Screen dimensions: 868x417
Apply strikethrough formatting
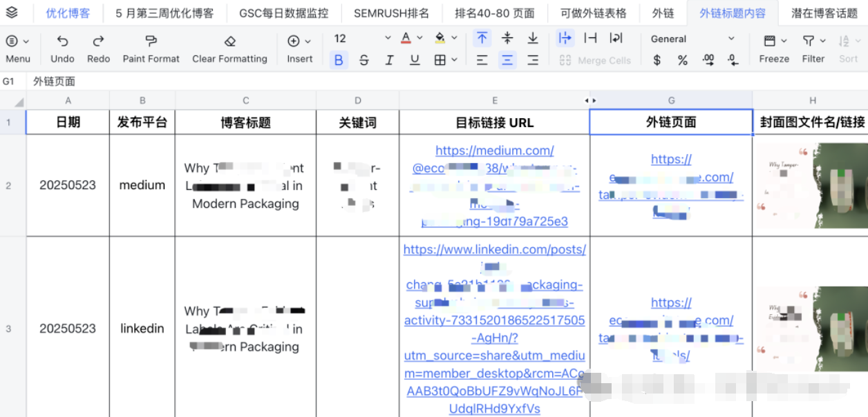[364, 61]
